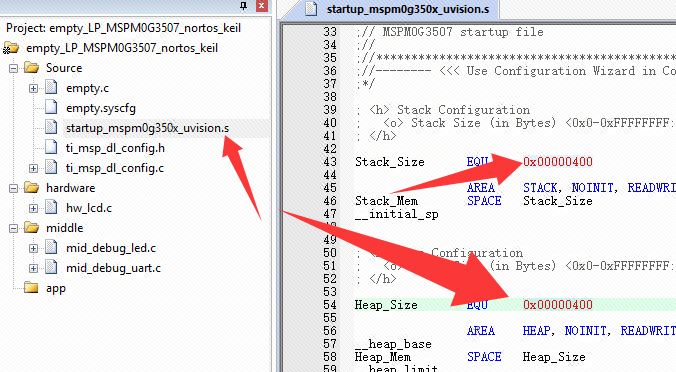
Task: Click the empty.syscfg file icon
Action: pyautogui.click(x=51, y=108)
